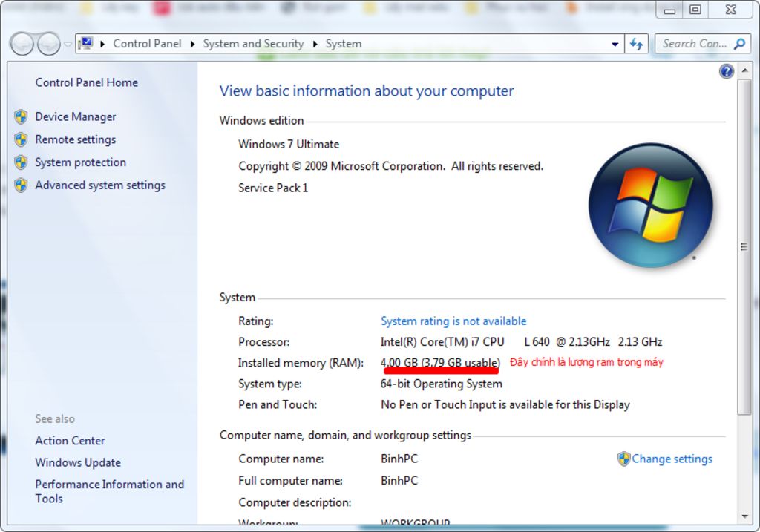Open Help via blue question mark icon
Viewport: 760px width, 532px height.
(x=726, y=72)
